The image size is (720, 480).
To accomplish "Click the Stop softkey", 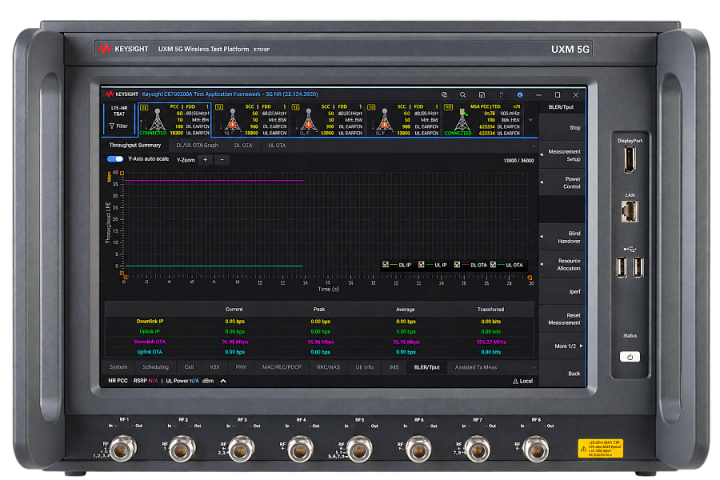I will click(562, 128).
